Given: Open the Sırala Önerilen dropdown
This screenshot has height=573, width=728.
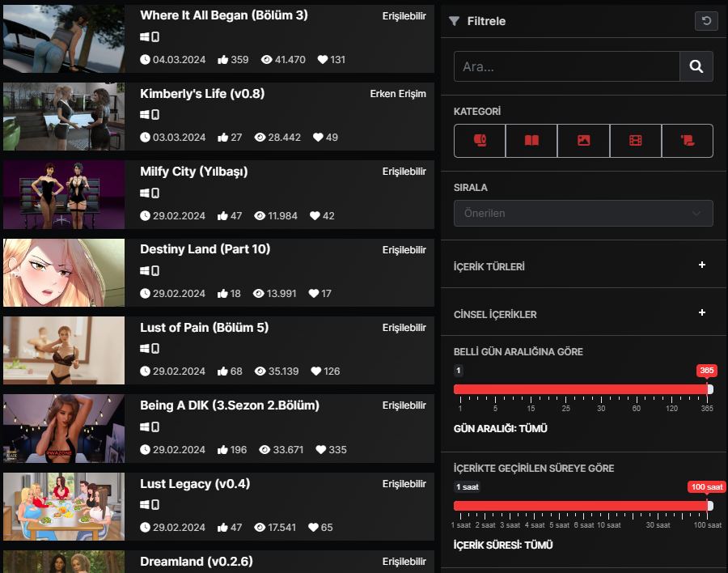Looking at the screenshot, I should (583, 214).
